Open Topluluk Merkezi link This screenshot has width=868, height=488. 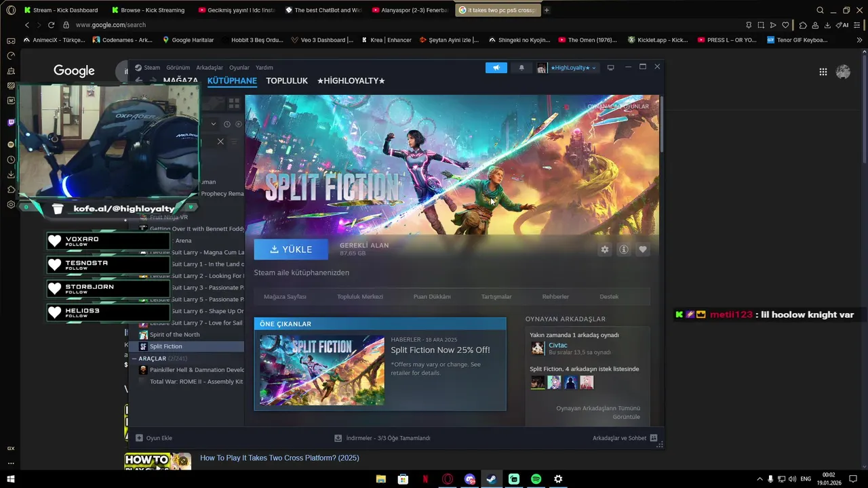tap(360, 297)
